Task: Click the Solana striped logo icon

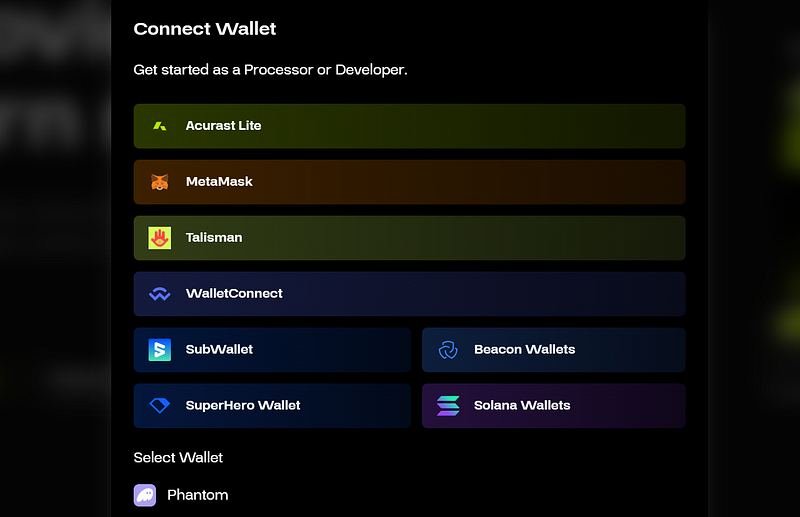Action: pos(448,406)
